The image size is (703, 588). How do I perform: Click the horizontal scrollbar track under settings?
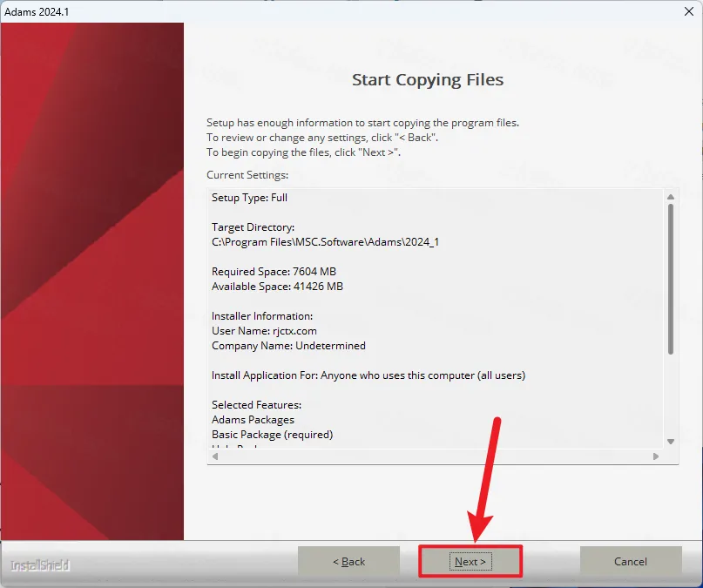tap(436, 456)
